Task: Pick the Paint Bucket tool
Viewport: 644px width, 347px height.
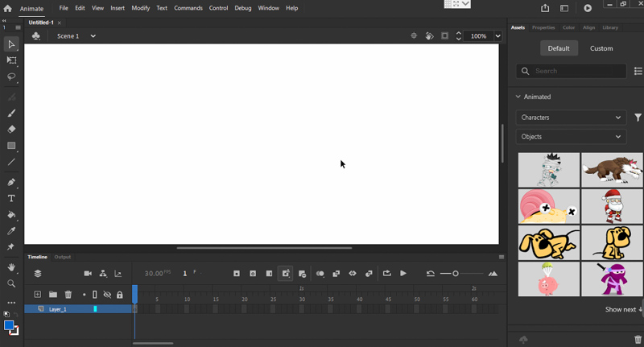Action: [x=11, y=215]
